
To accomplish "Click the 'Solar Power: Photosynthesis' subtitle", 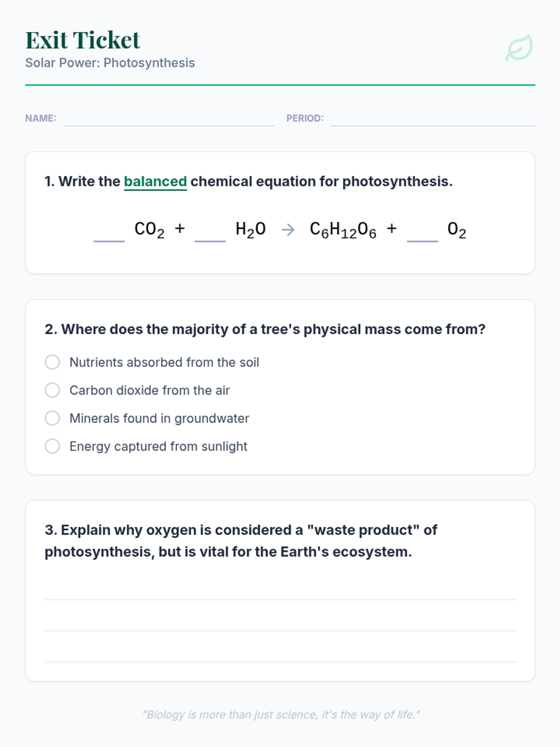I will [110, 63].
